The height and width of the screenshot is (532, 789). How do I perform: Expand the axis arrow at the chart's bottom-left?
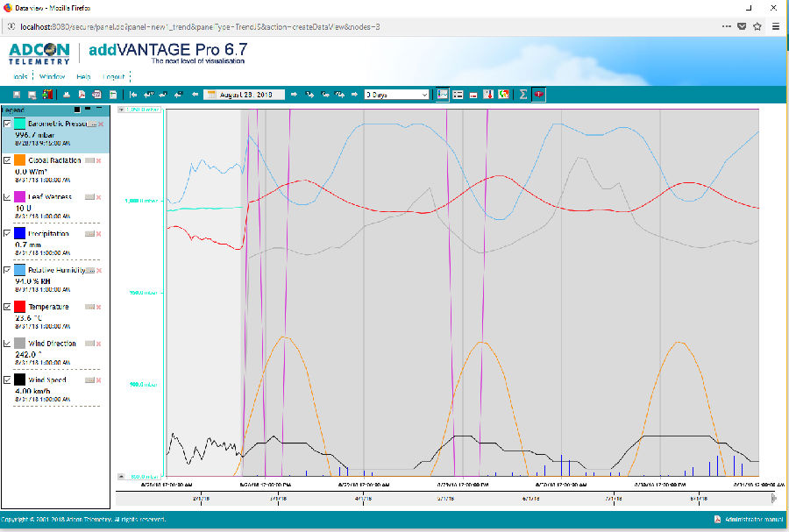tap(122, 476)
